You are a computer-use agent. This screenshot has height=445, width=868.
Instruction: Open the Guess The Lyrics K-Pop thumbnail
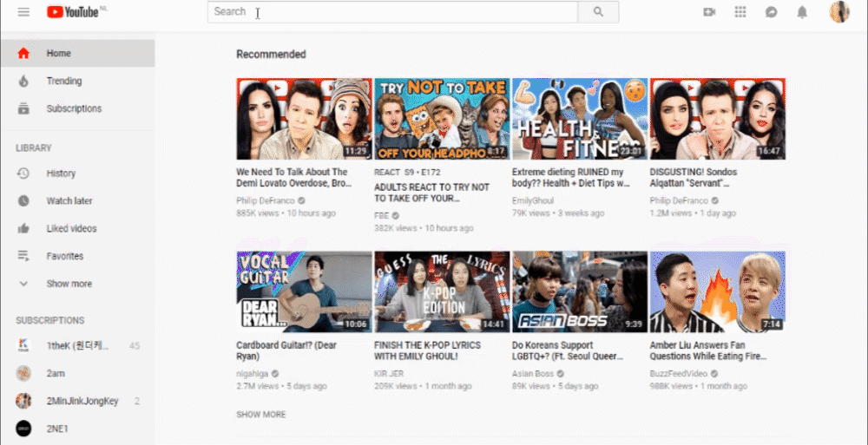(442, 291)
